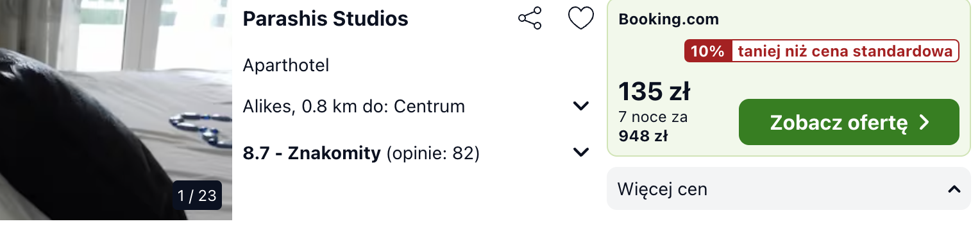Expand the 8.7 Znakomity rating chevron
The width and height of the screenshot is (980, 235).
tap(581, 152)
